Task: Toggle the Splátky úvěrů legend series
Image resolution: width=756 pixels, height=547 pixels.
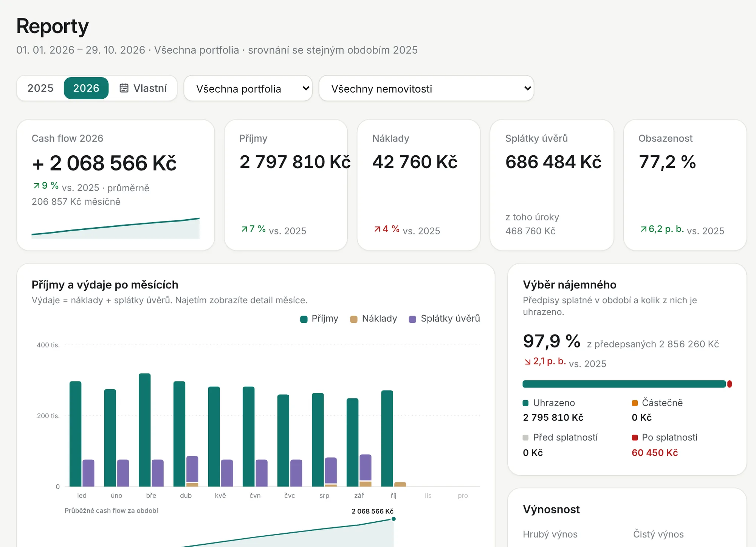Action: point(445,319)
